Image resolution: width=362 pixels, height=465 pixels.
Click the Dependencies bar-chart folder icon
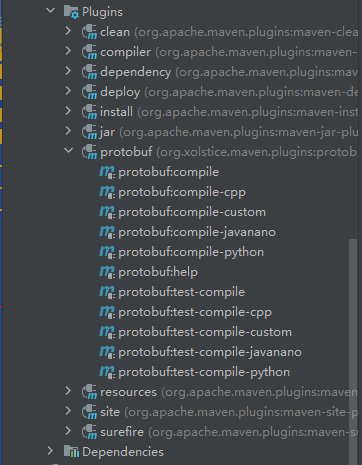[71, 451]
